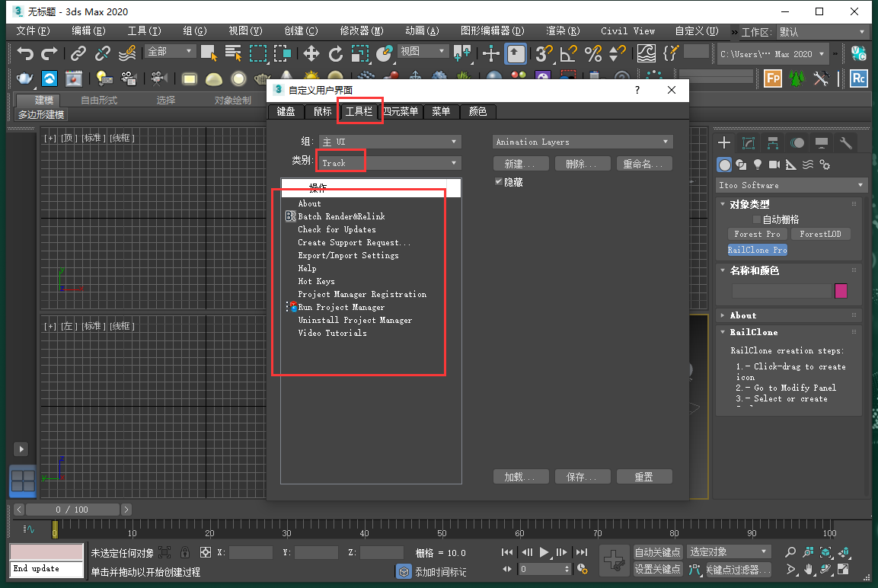
Task: Activate the Select and Place tool
Action: (384, 54)
